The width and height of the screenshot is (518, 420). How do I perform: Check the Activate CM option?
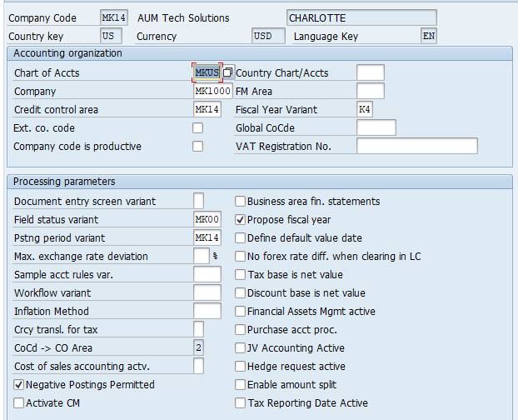[19, 403]
